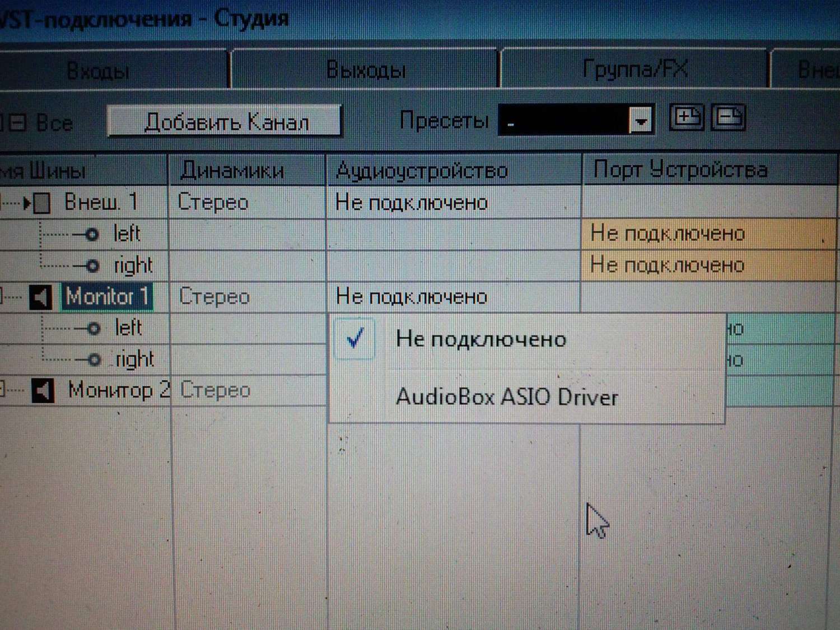Image resolution: width=840 pixels, height=630 pixels.
Task: Open the Пресеты dropdown arrow
Action: [x=641, y=119]
